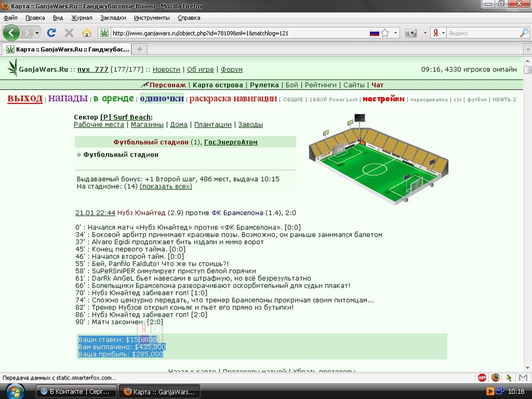Screen dimensions: 532x399
Task: Open the ГосЭнергоАтом owner link
Action: coord(231,142)
